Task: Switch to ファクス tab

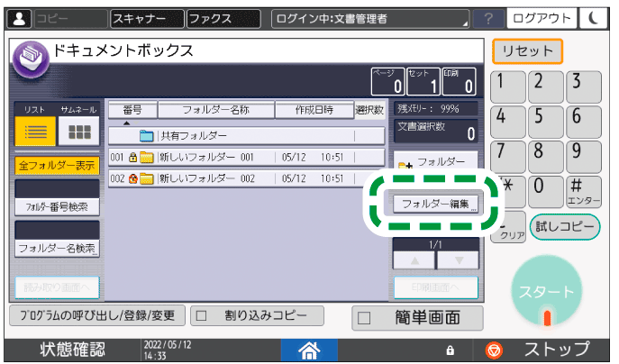Action: click(223, 19)
